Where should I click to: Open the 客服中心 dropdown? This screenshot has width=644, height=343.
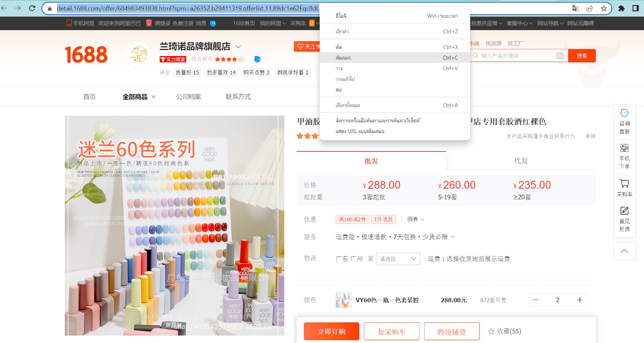click(x=520, y=23)
